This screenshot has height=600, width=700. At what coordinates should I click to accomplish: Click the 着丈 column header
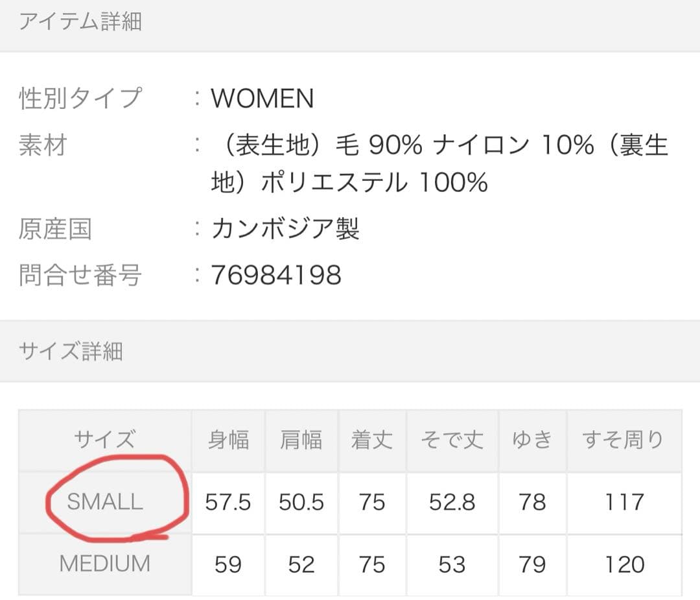coord(372,440)
